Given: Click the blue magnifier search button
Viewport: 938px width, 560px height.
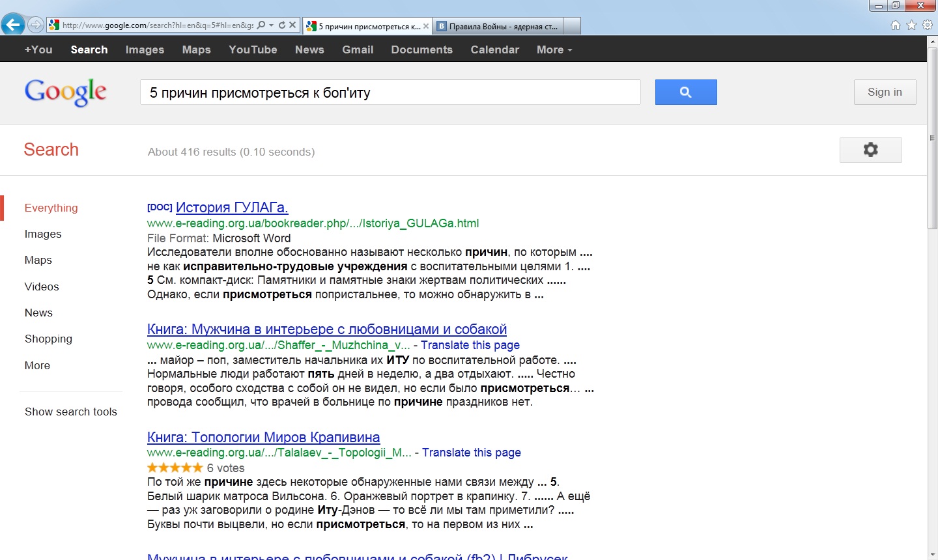Looking at the screenshot, I should (686, 92).
